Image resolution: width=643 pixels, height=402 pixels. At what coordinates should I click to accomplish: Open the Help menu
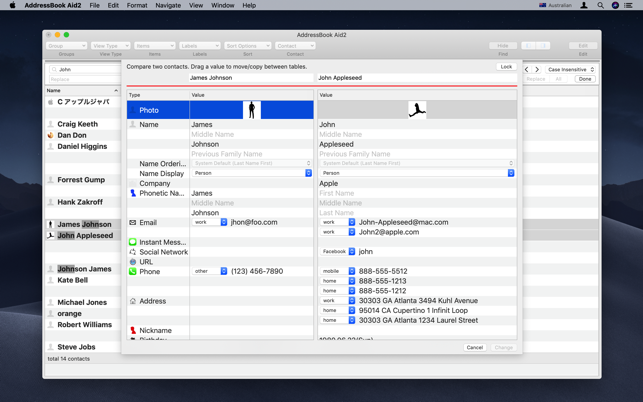pos(249,5)
